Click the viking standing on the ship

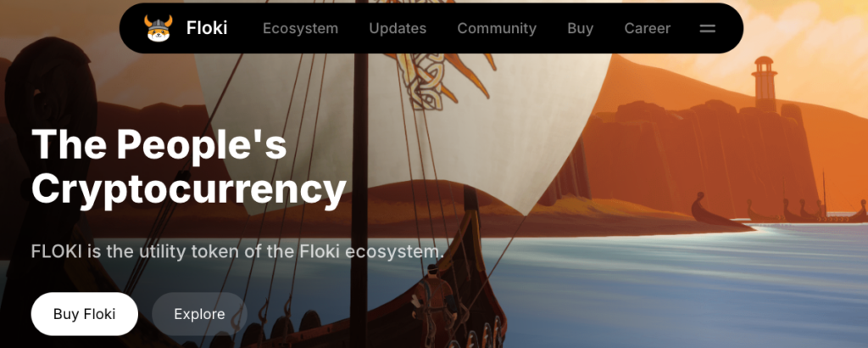(x=435, y=304)
